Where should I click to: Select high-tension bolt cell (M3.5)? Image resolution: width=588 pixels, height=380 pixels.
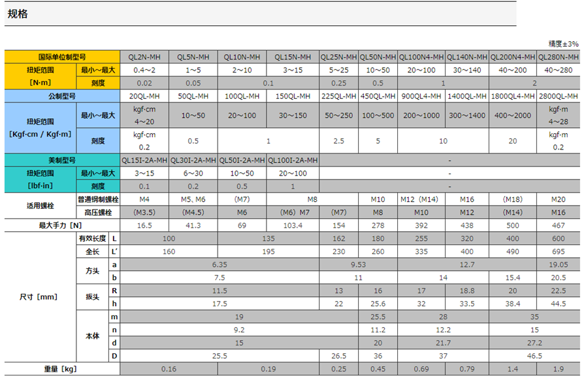[144, 212]
